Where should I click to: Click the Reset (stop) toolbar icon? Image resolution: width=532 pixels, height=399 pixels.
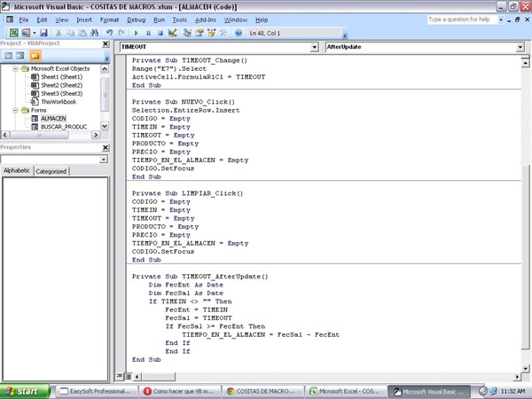coord(160,33)
